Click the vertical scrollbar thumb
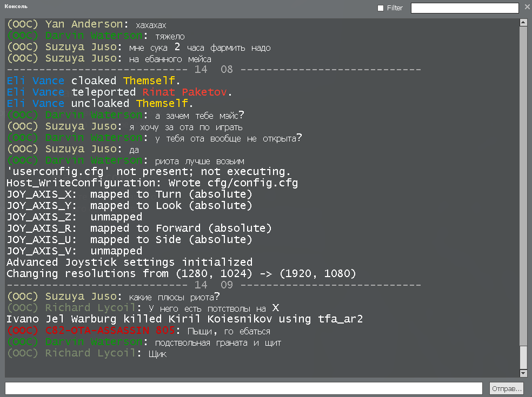Viewport: 532px width, 397px height. pyautogui.click(x=523, y=358)
